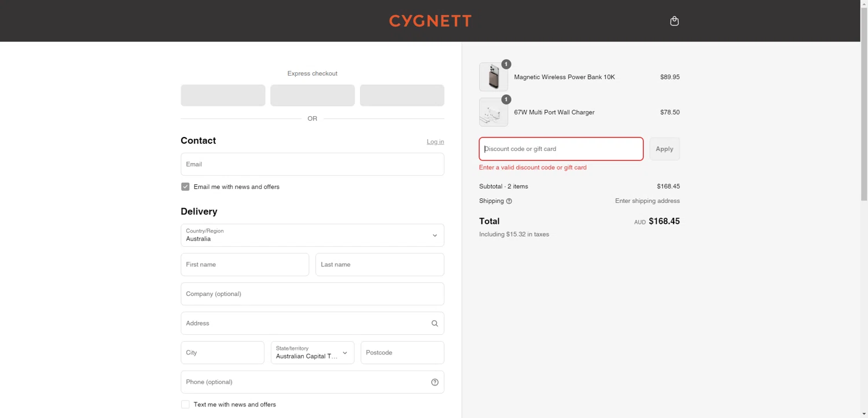
Task: Open phone number help question icon
Action: tap(435, 382)
